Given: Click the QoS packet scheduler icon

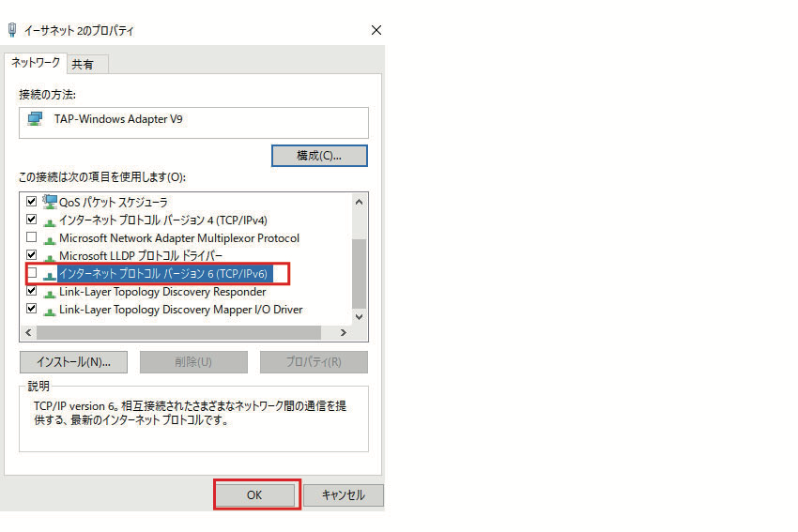Looking at the screenshot, I should point(50,202).
